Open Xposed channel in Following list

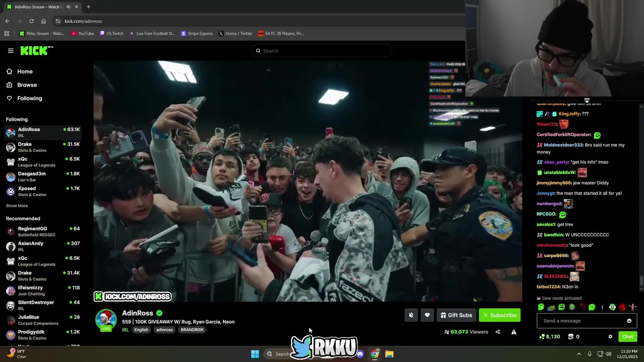43,191
